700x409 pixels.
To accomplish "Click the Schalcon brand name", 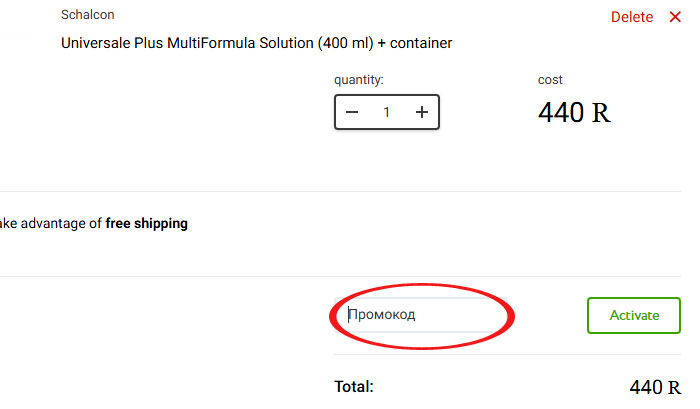I will (88, 15).
